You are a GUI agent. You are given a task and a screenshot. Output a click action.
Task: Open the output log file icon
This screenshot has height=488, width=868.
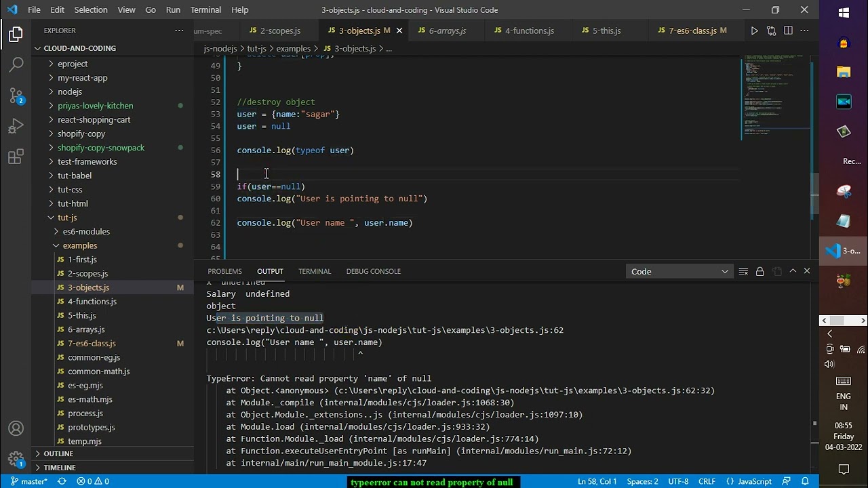click(776, 271)
